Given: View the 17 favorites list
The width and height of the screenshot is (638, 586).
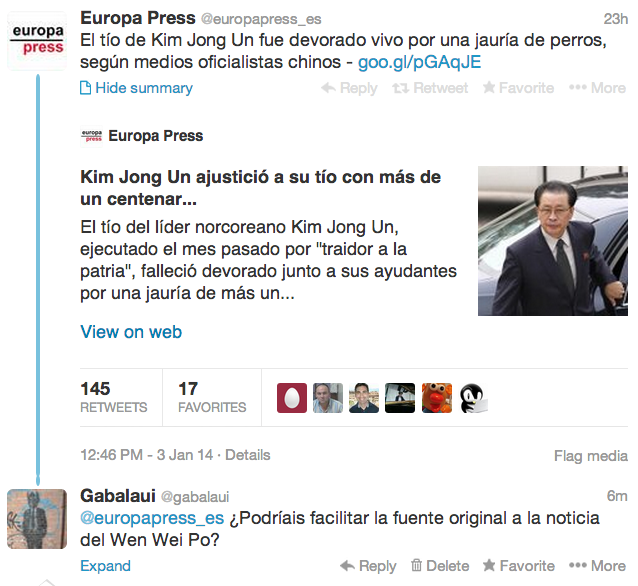Looking at the screenshot, I should point(212,397).
